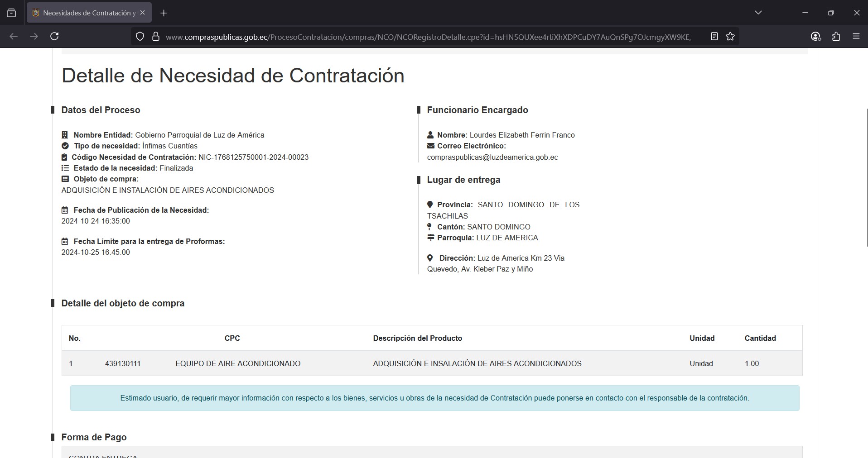Click the Detalle del objeto de compra heading
868x458 pixels.
point(123,303)
